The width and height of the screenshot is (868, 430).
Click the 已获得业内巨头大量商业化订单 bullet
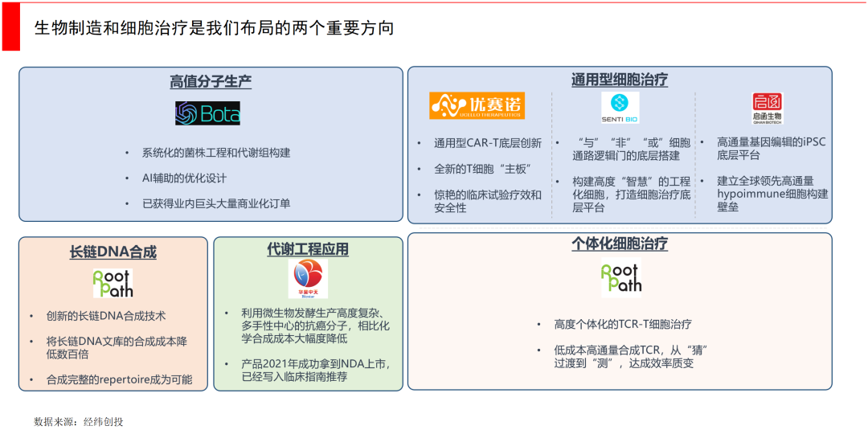click(216, 203)
